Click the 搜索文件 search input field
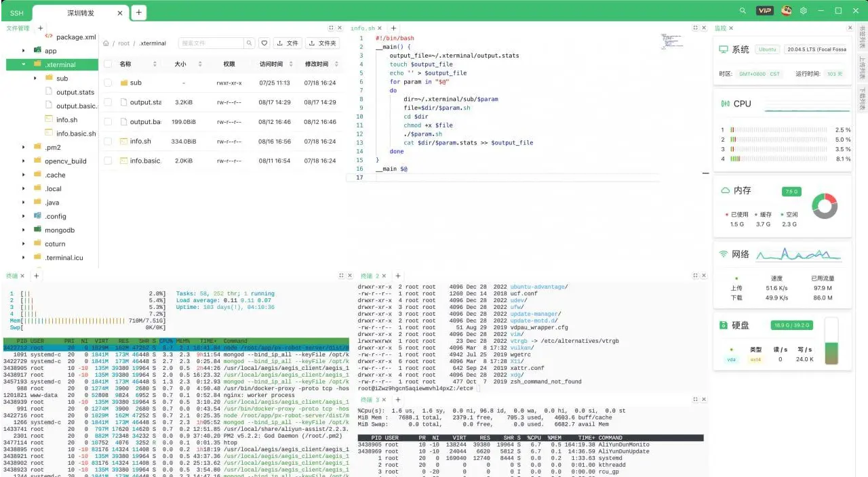This screenshot has height=477, width=868. (210, 43)
